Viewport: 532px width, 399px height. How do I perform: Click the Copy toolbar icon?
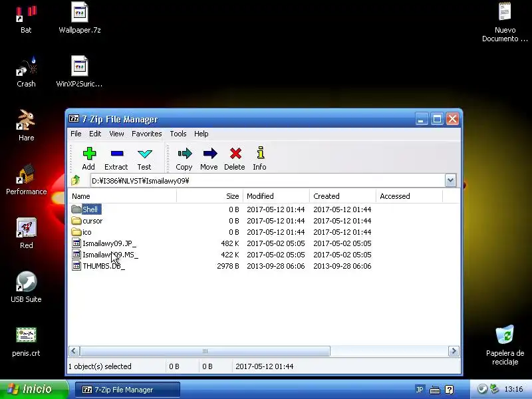[185, 154]
